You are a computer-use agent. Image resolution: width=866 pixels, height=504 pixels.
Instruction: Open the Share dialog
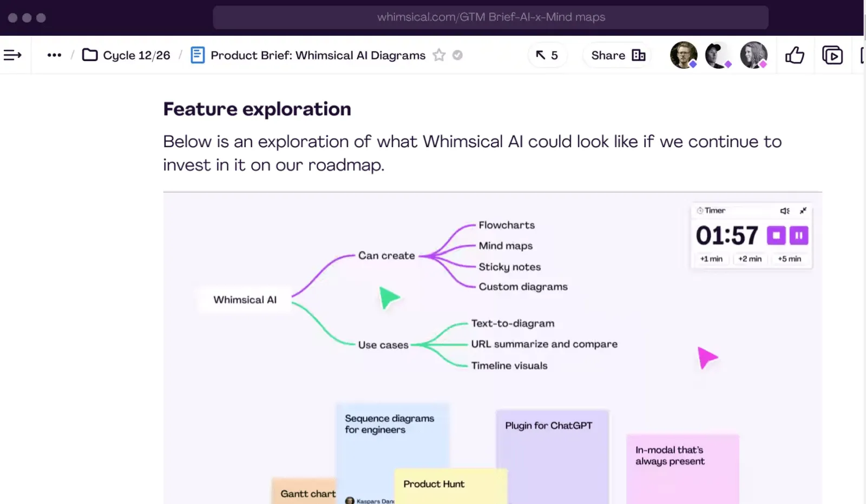(x=618, y=55)
